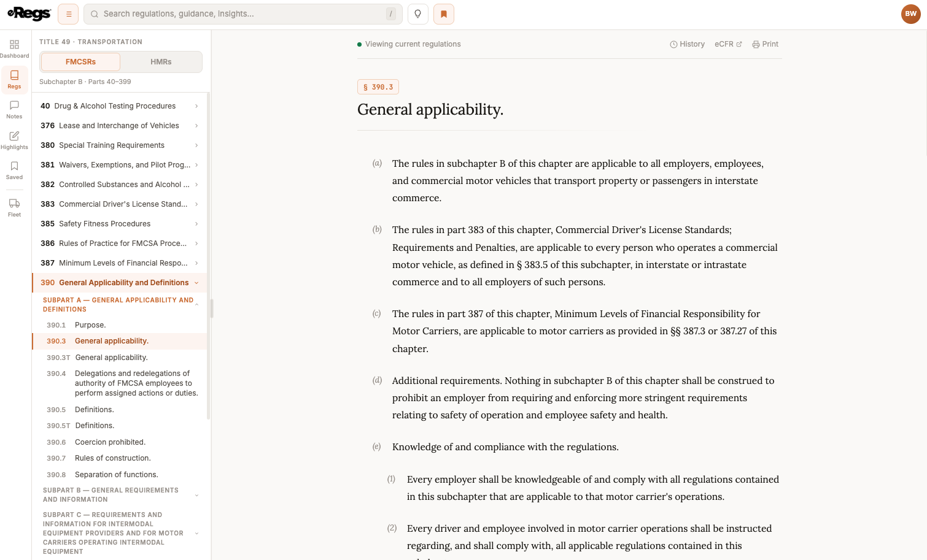Image resolution: width=927 pixels, height=560 pixels.
Task: Expand Part 376 Lease and Interchange of Vehicles
Action: click(x=119, y=126)
